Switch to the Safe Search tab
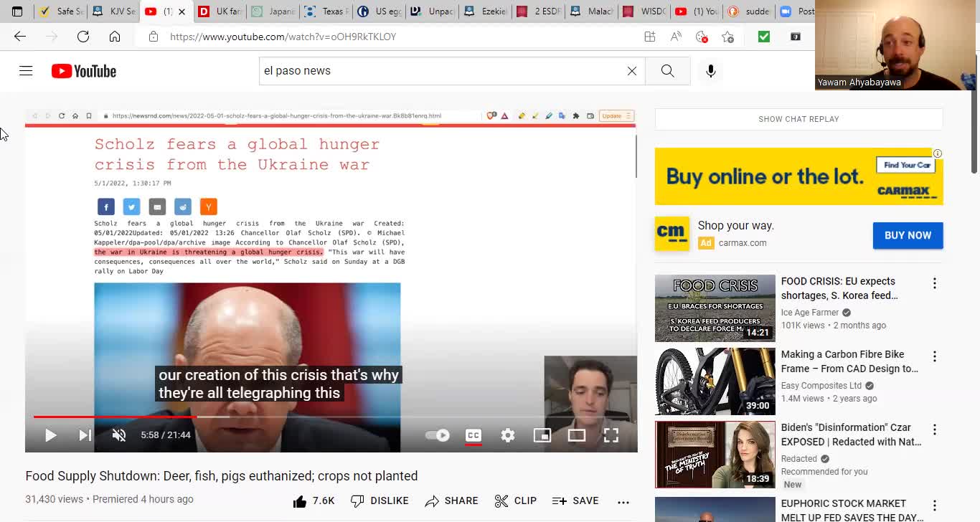 click(x=62, y=11)
